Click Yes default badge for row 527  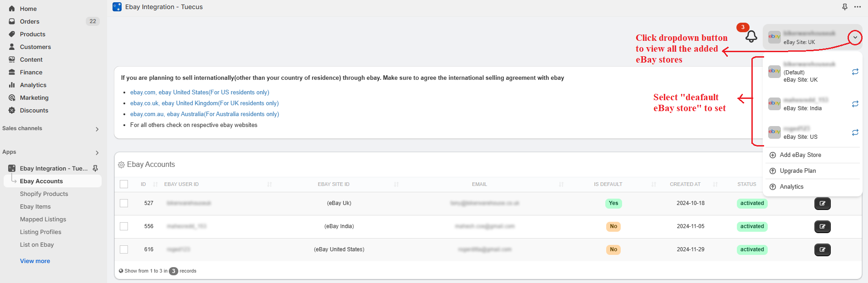point(613,203)
